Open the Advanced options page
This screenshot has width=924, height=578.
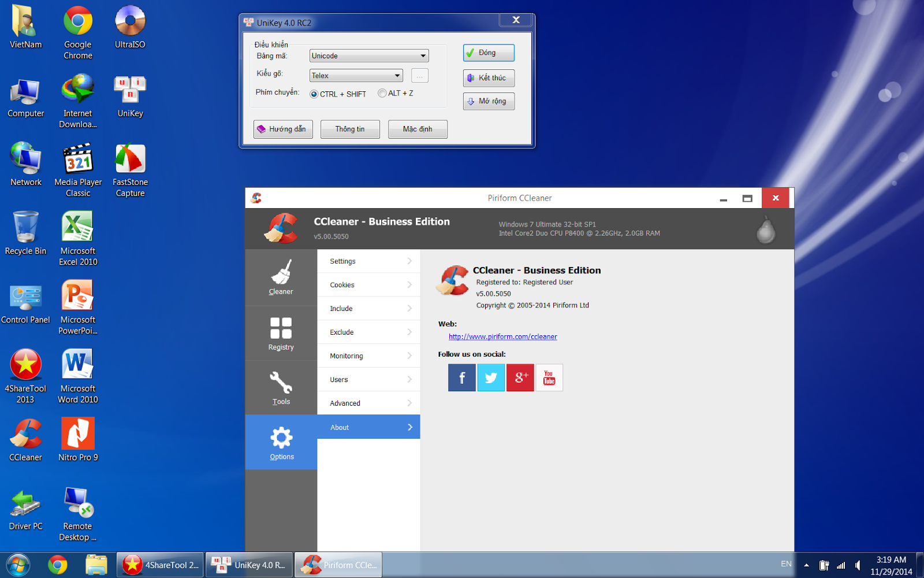pos(368,403)
